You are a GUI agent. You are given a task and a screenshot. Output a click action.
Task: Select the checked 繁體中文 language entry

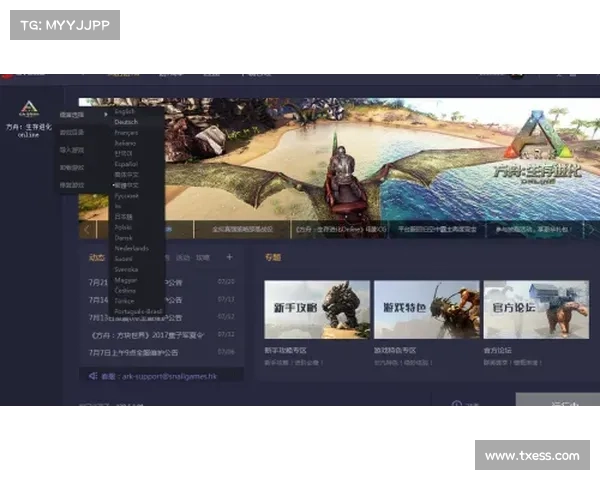coord(126,185)
